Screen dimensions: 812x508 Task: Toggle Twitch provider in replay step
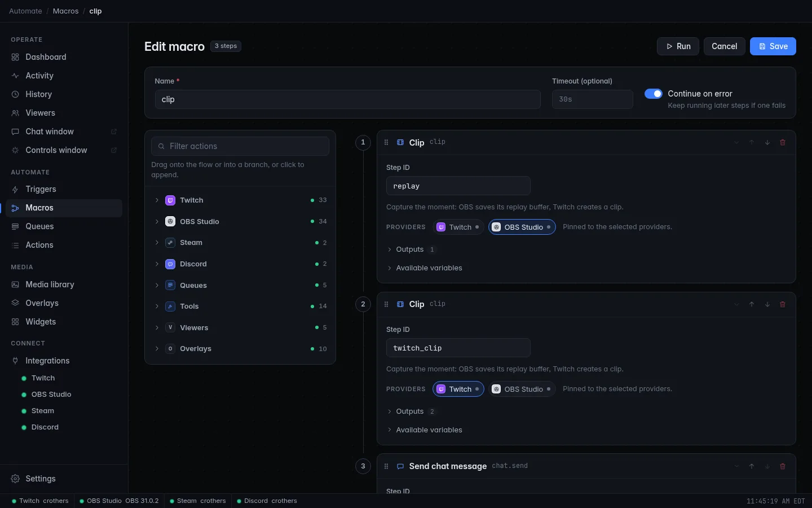click(x=458, y=227)
